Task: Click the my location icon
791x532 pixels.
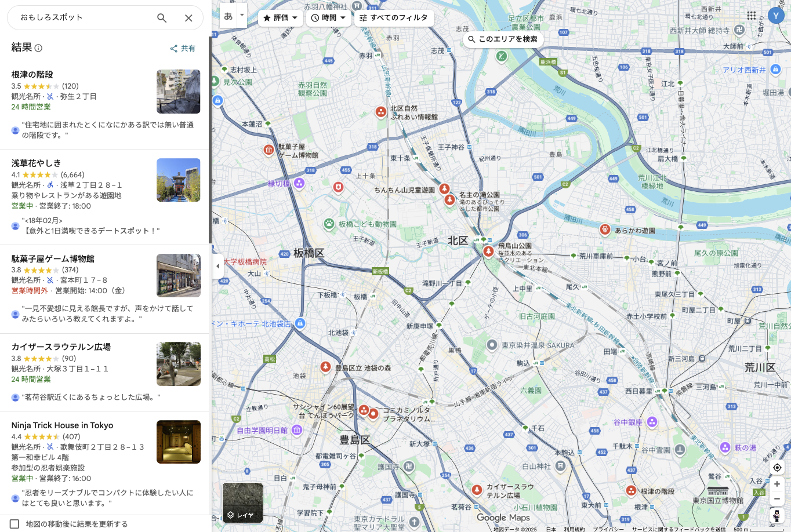Action: [777, 468]
